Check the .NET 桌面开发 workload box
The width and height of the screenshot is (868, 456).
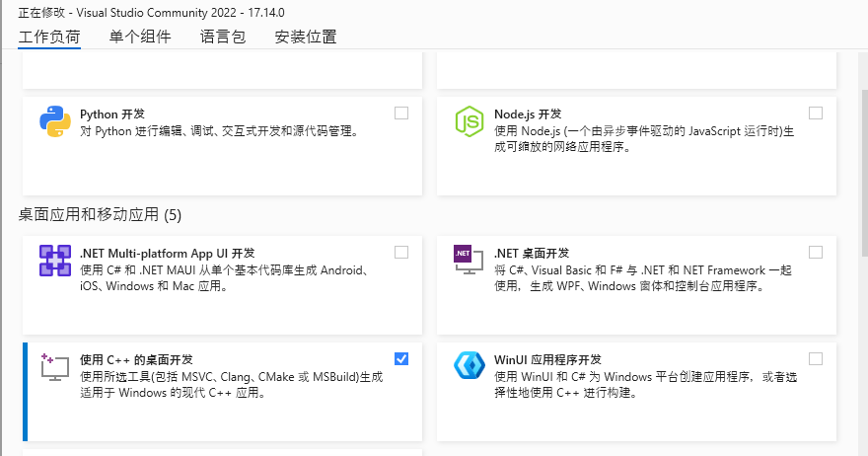pyautogui.click(x=816, y=252)
